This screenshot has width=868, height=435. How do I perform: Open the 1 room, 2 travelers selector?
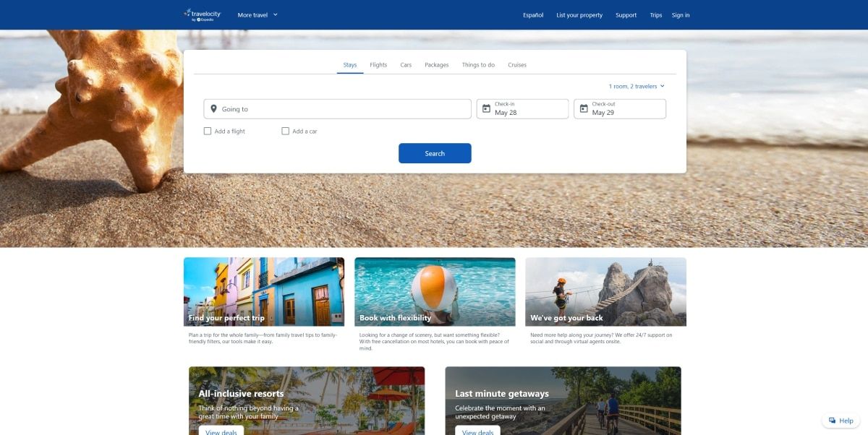click(636, 87)
